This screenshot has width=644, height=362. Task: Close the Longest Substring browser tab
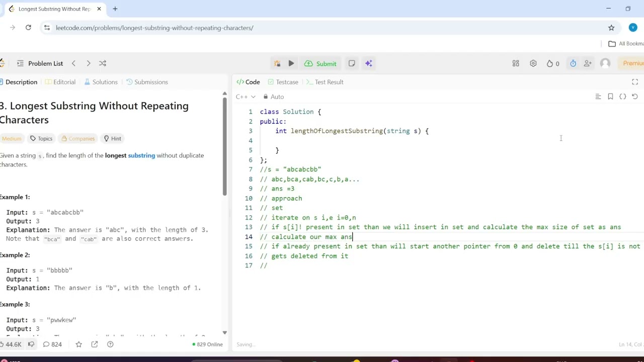[99, 9]
